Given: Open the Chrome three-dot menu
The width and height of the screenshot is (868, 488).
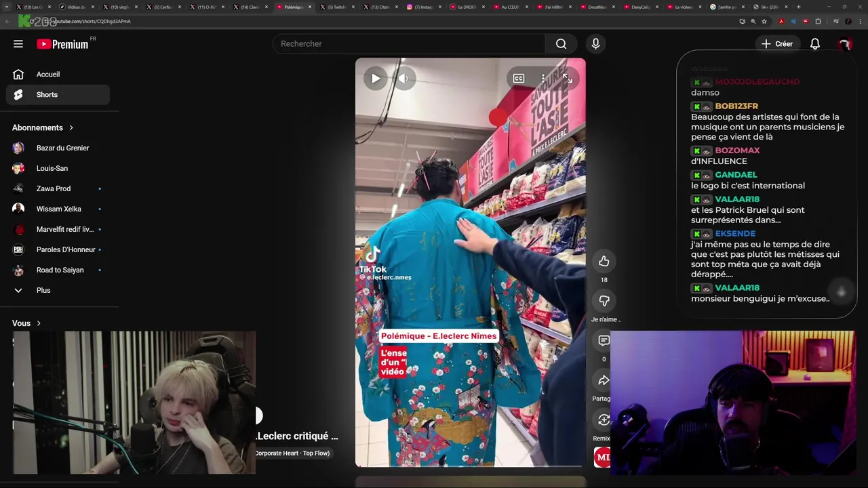Looking at the screenshot, I should 860,22.
